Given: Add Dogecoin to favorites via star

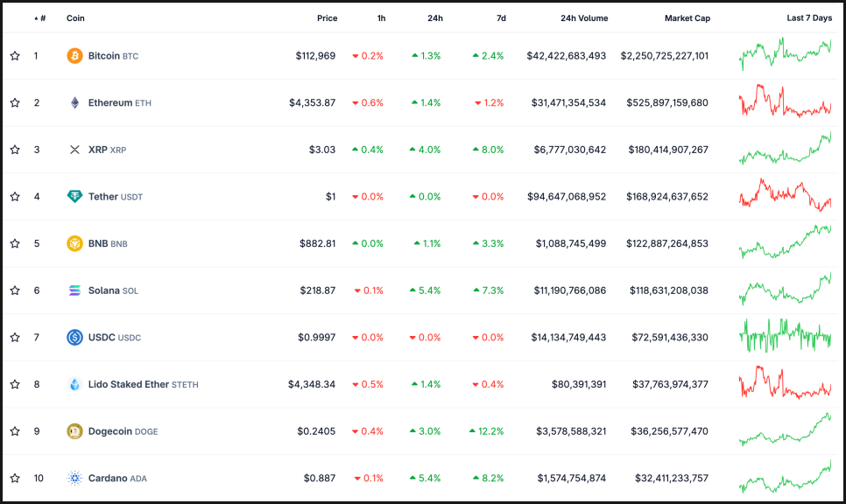Looking at the screenshot, I should pyautogui.click(x=15, y=430).
